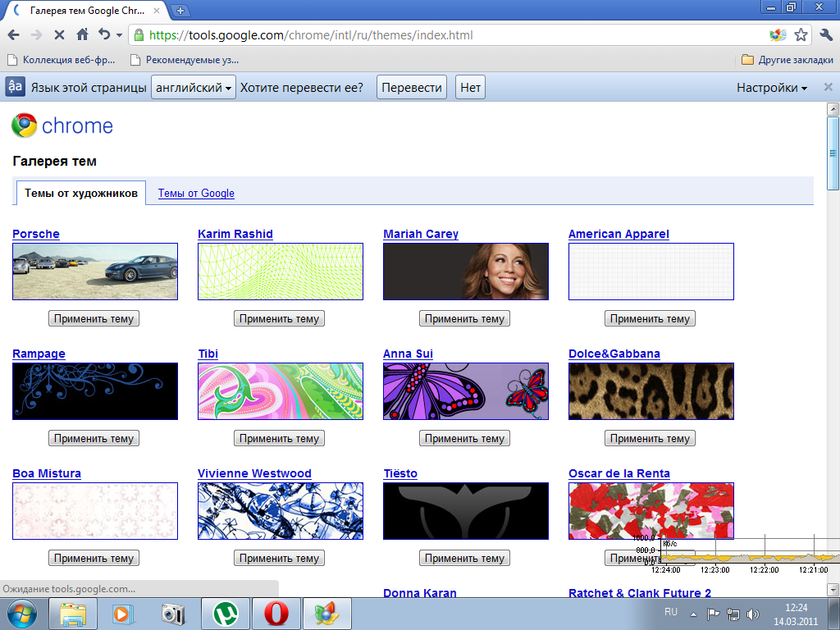The image size is (840, 630).
Task: Close the Галерея тем tab
Action: click(157, 10)
